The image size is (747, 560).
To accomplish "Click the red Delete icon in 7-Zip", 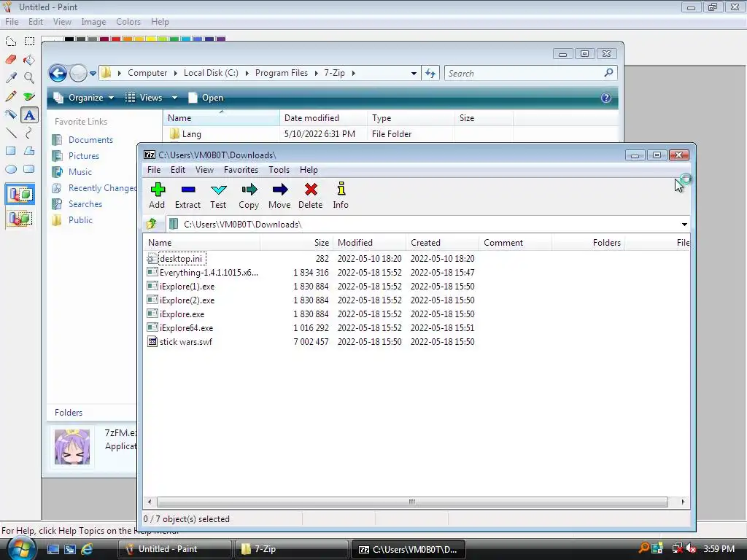I will click(x=311, y=190).
